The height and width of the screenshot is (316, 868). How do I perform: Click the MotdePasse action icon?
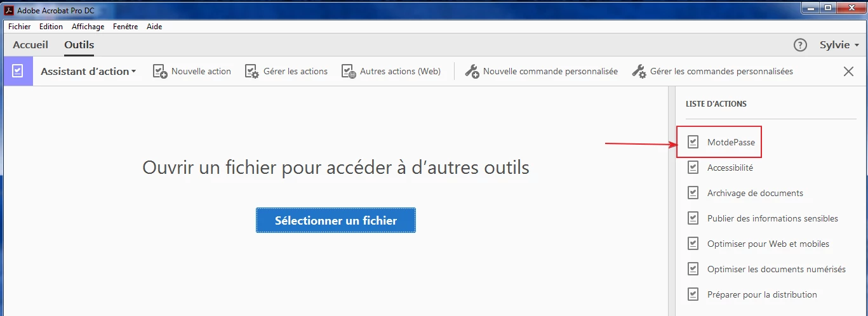693,142
